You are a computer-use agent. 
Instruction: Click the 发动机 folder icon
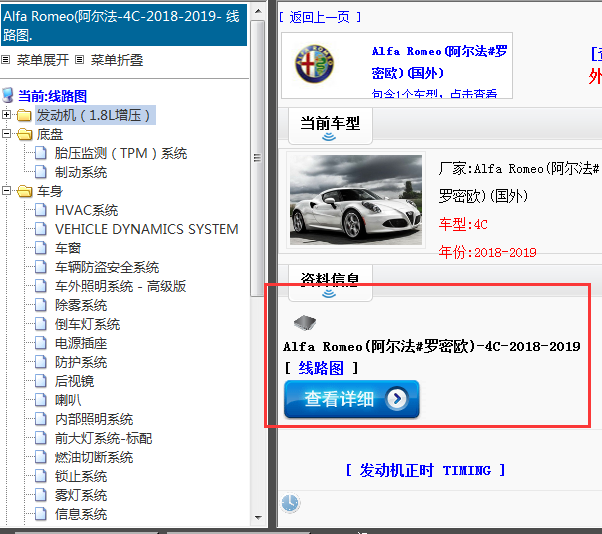24,114
